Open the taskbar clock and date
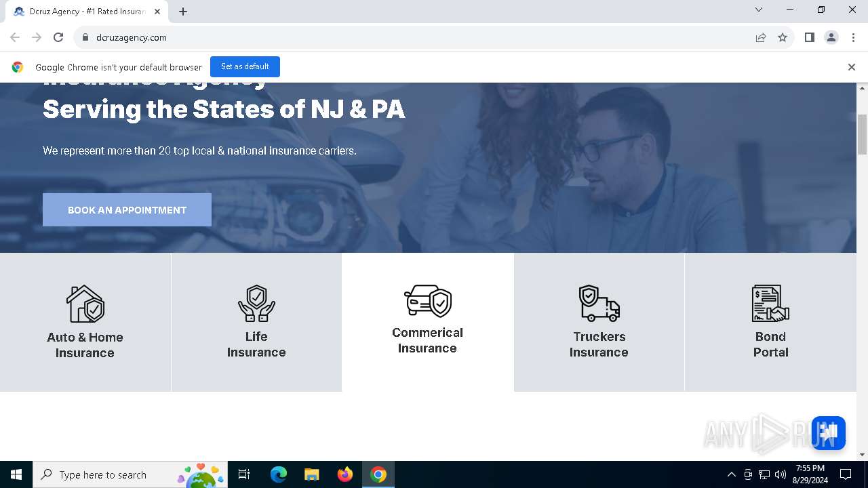The image size is (868, 488). tap(810, 474)
